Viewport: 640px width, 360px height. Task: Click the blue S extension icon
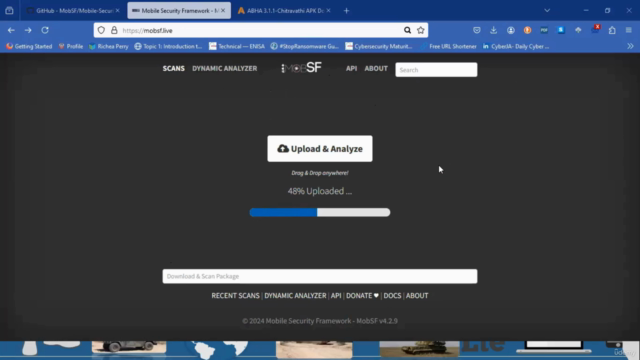pos(561,30)
